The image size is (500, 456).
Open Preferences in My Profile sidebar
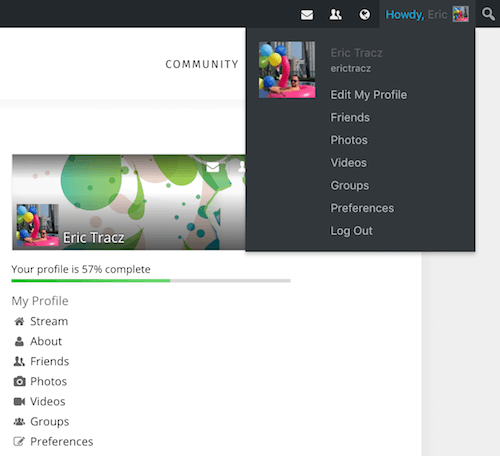pyautogui.click(x=62, y=441)
